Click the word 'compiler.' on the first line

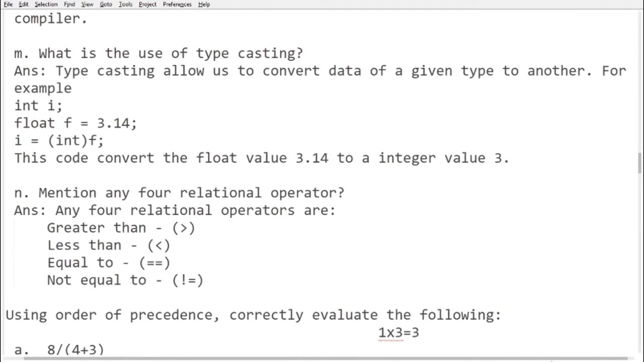tap(51, 19)
